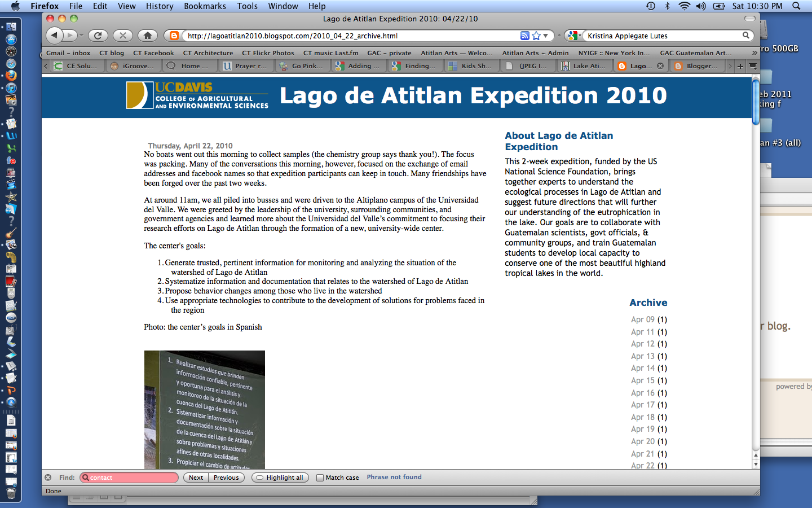This screenshot has height=508, width=812.
Task: Go to the Firefox home page
Action: click(148, 35)
